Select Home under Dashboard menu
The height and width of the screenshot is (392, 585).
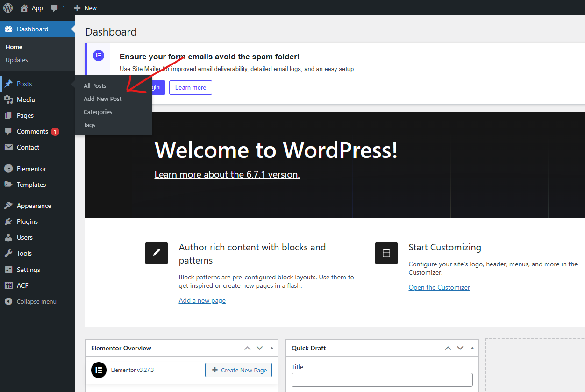(x=14, y=47)
